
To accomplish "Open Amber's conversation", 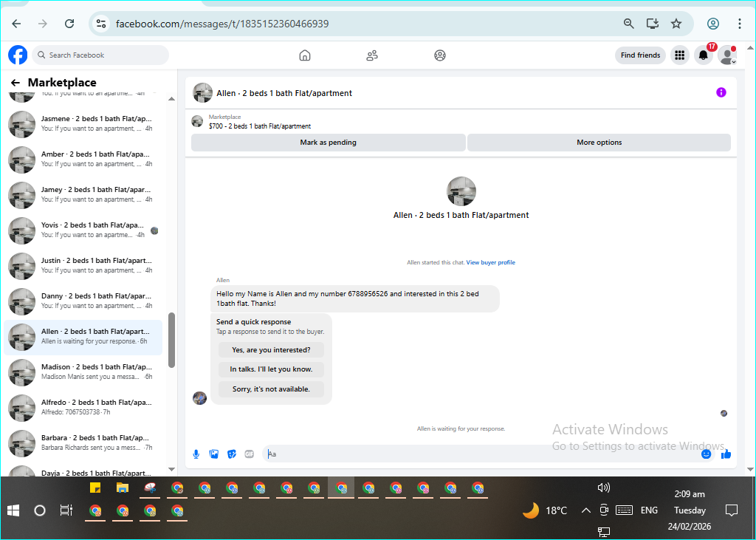I will pos(83,160).
